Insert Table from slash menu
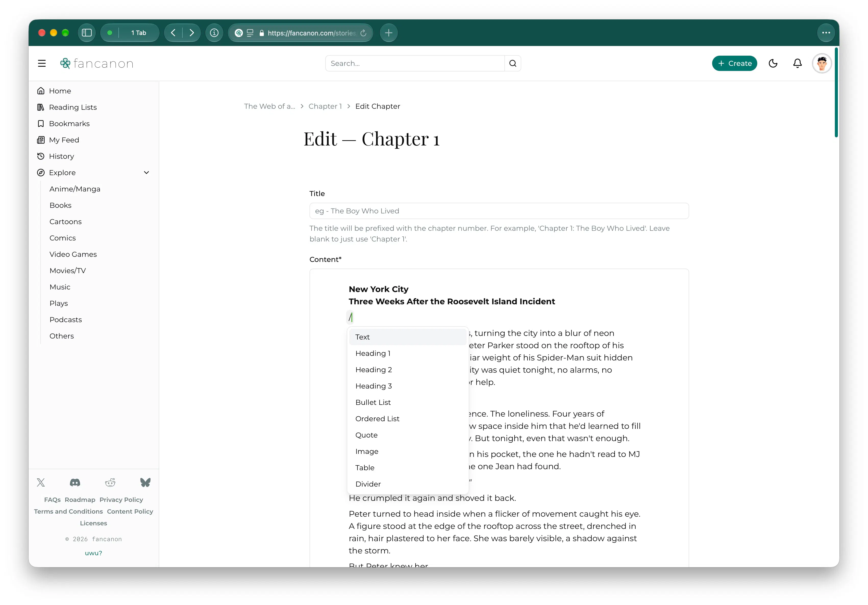Image resolution: width=868 pixels, height=605 pixels. 407,468
